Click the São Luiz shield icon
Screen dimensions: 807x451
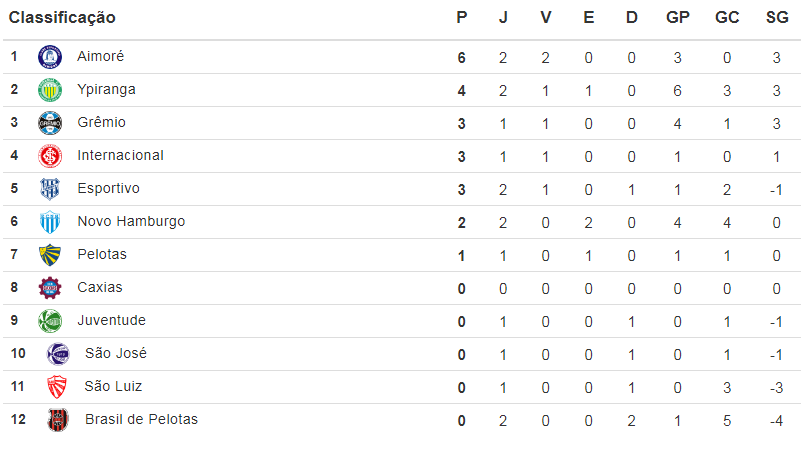[x=57, y=387]
